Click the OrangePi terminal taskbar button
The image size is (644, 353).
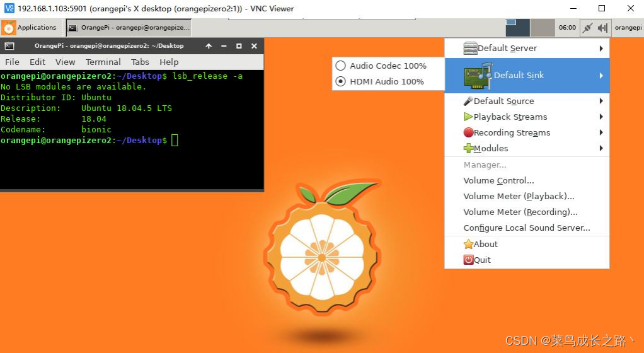129,28
